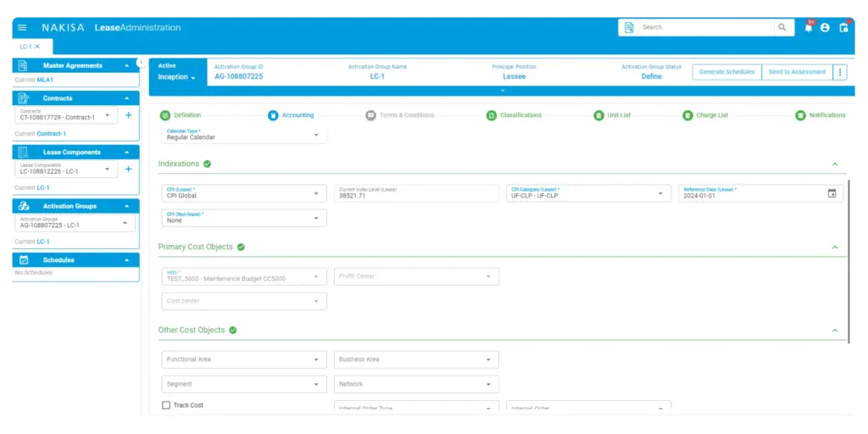Switch to the Classifications step
The width and height of the screenshot is (868, 434).
(514, 115)
